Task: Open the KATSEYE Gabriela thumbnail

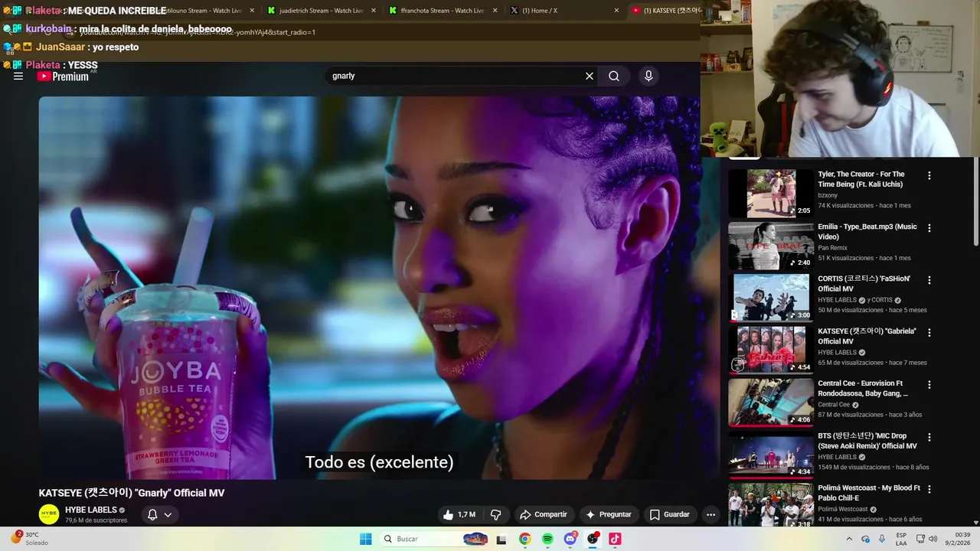Action: click(x=771, y=350)
